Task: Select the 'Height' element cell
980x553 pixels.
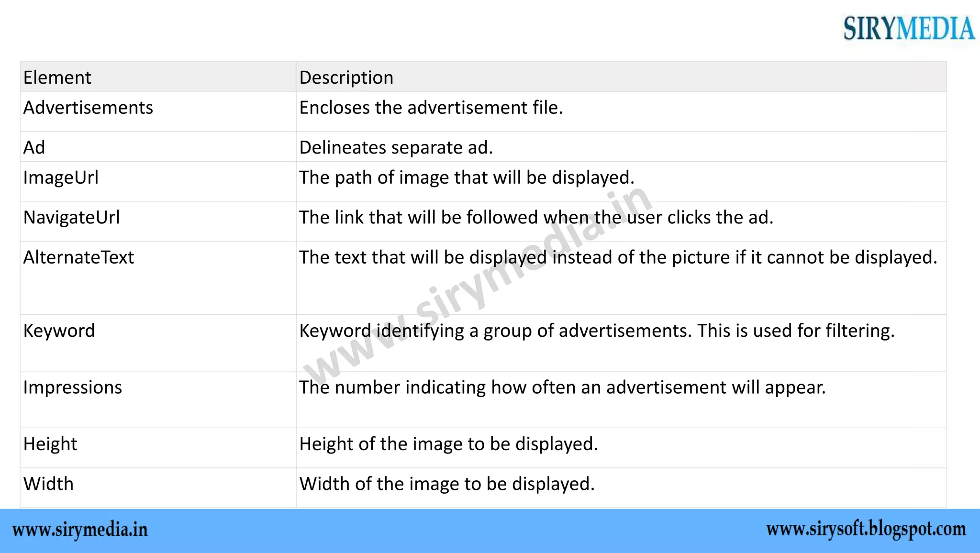Action: pyautogui.click(x=158, y=447)
